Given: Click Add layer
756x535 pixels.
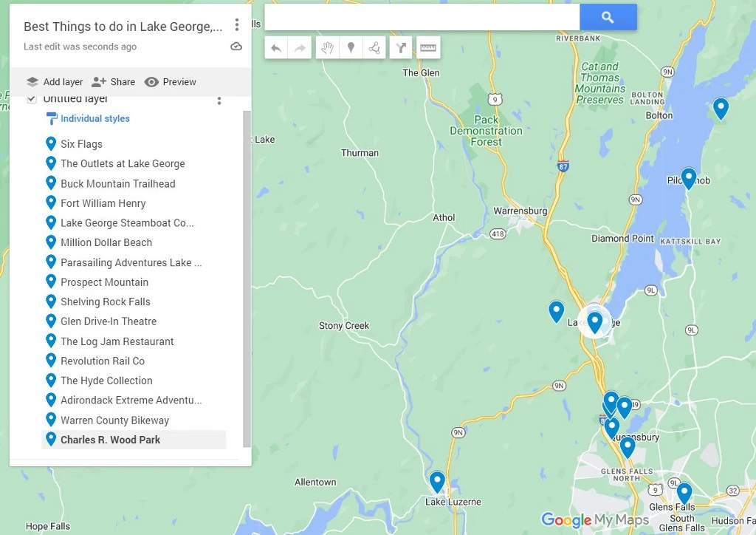Looking at the screenshot, I should pyautogui.click(x=55, y=82).
